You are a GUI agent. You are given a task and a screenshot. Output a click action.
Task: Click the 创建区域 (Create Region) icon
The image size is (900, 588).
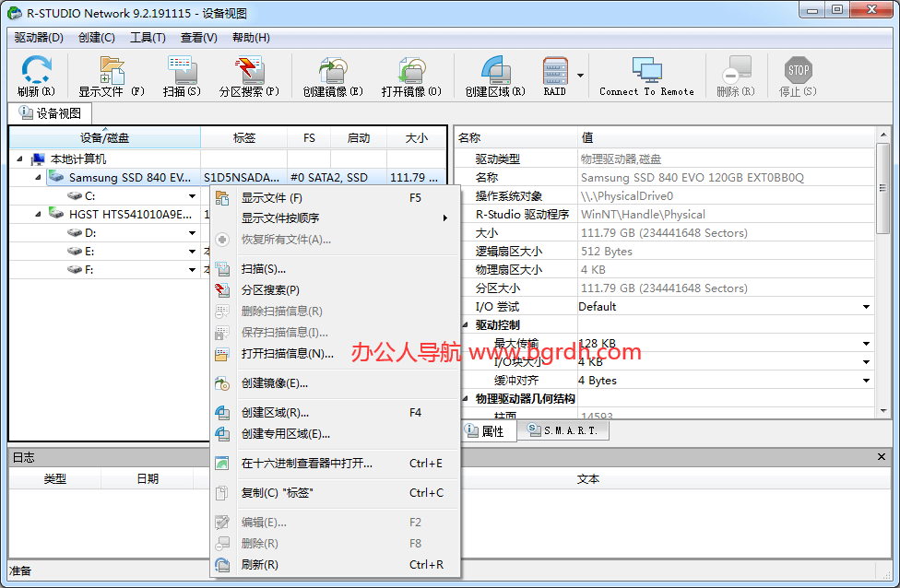click(497, 74)
